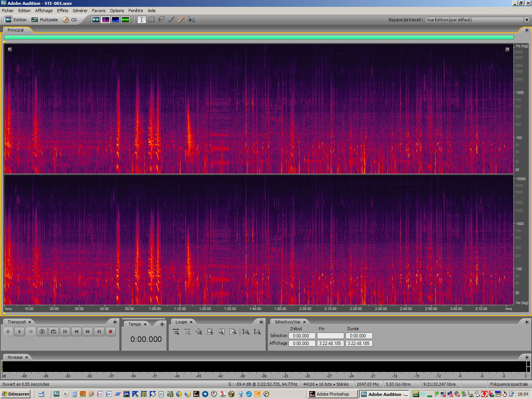Viewport: 532px width, 399px height.
Task: Click the Sélection Fin time field
Action: pos(330,336)
